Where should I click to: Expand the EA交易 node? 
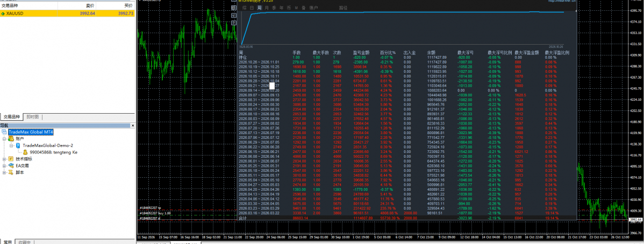click(x=4, y=166)
